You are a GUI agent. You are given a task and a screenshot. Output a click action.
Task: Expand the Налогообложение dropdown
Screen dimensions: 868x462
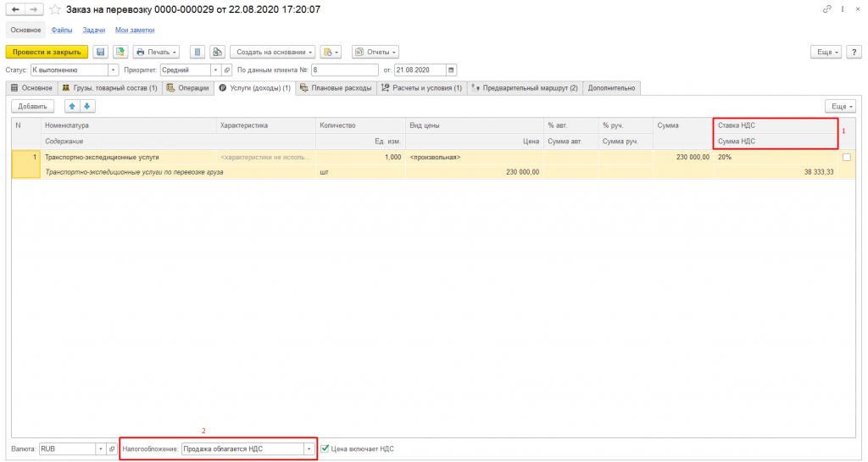click(x=309, y=448)
